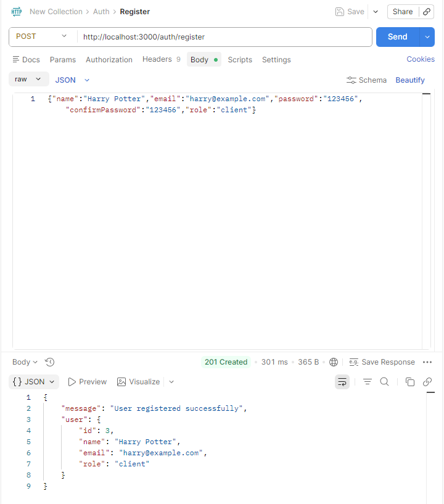The width and height of the screenshot is (444, 504).
Task: Open the raw body type dropdown
Action: (28, 80)
